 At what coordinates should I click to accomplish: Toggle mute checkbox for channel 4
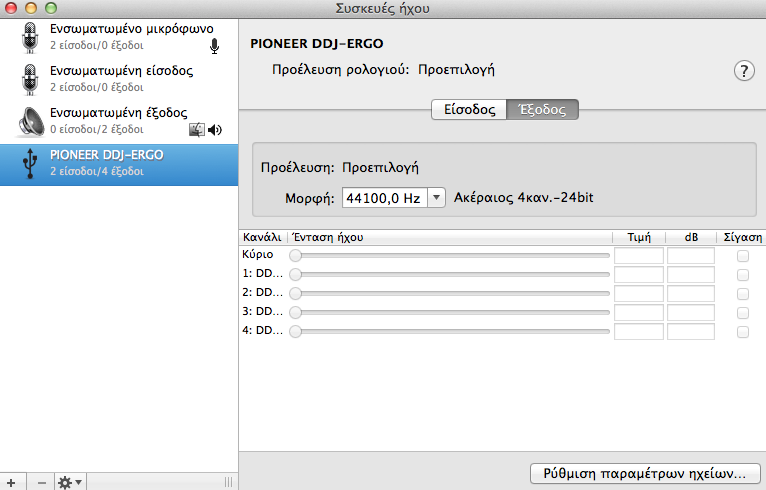pyautogui.click(x=743, y=332)
